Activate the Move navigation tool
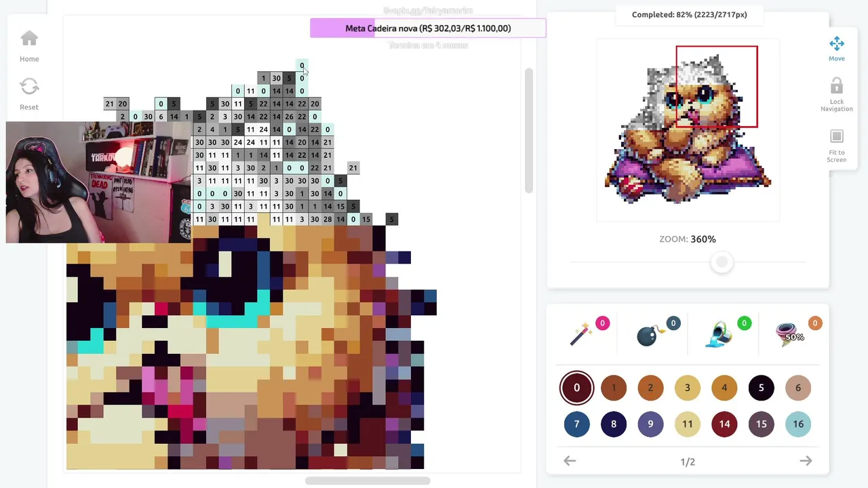 click(836, 49)
